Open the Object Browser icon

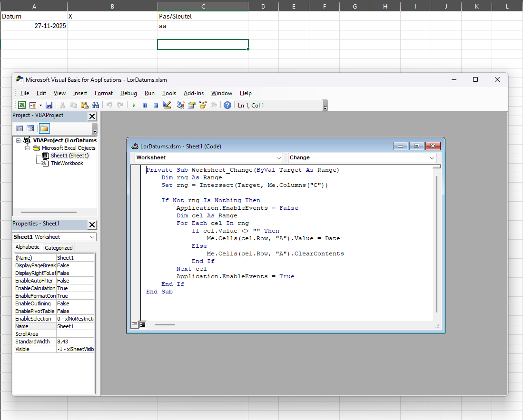tap(203, 105)
